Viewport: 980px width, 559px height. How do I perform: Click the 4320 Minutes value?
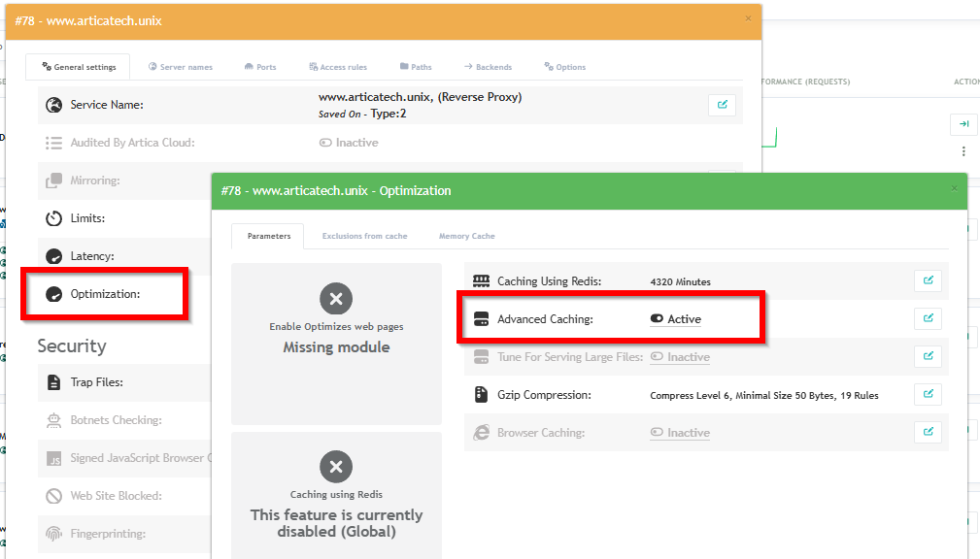680,281
